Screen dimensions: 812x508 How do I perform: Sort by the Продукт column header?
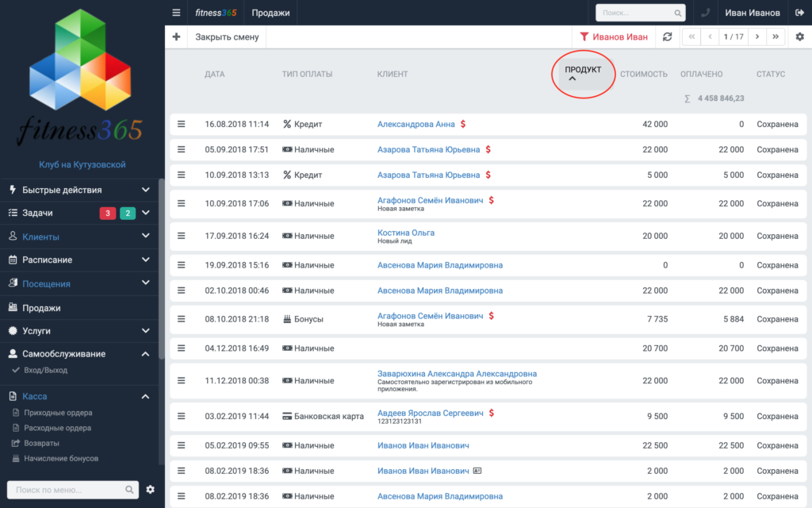tap(583, 74)
